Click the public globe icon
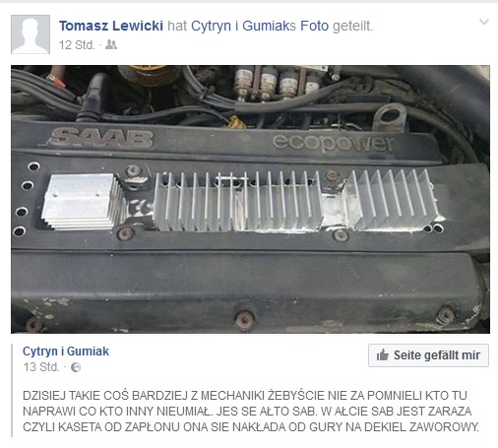This screenshot has width=498, height=448. click(76, 367)
